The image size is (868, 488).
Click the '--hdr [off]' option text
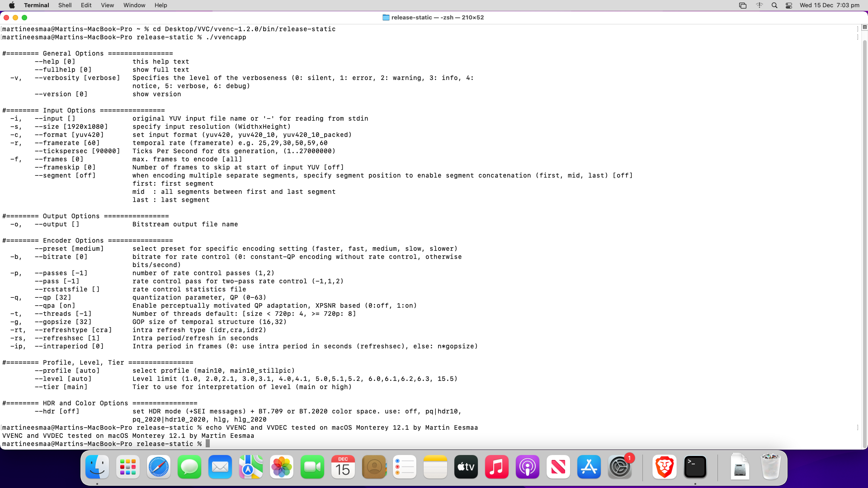(x=57, y=412)
